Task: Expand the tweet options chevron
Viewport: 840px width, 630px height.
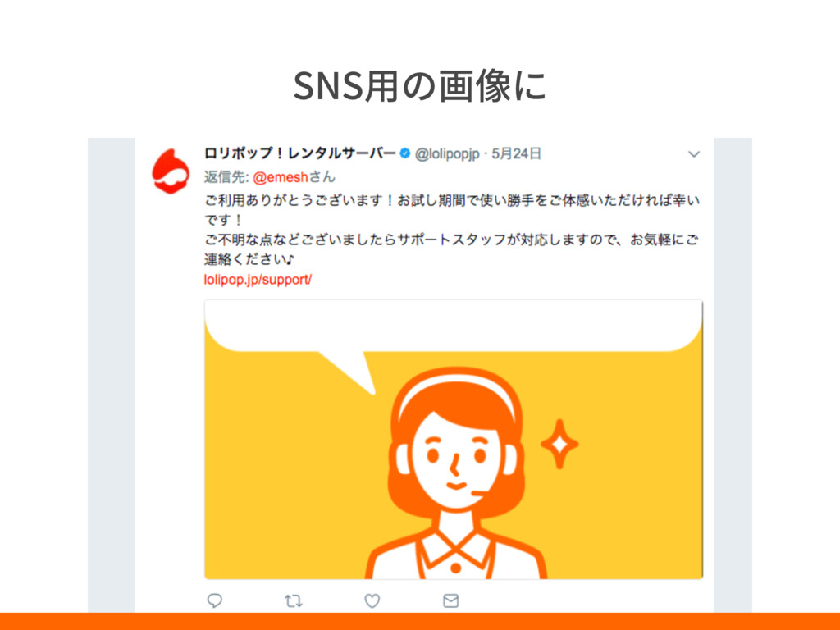Action: (694, 154)
